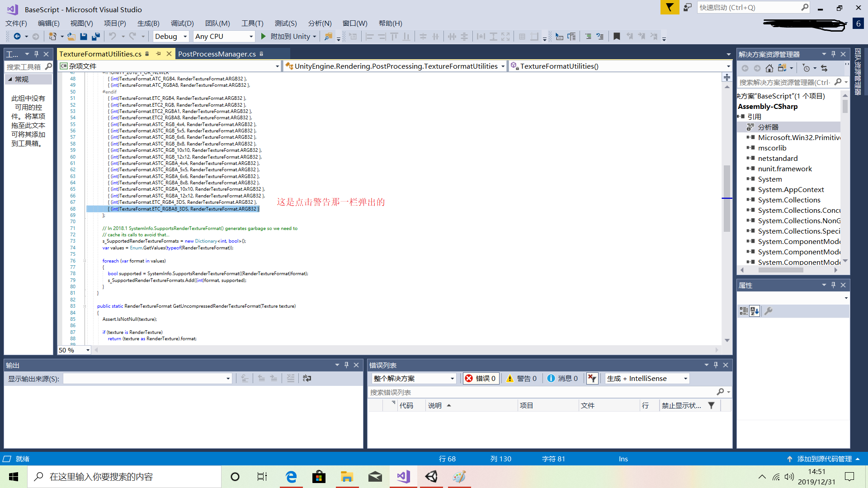
Task: Toggle auto-hide pin on Output panel
Action: click(347, 365)
